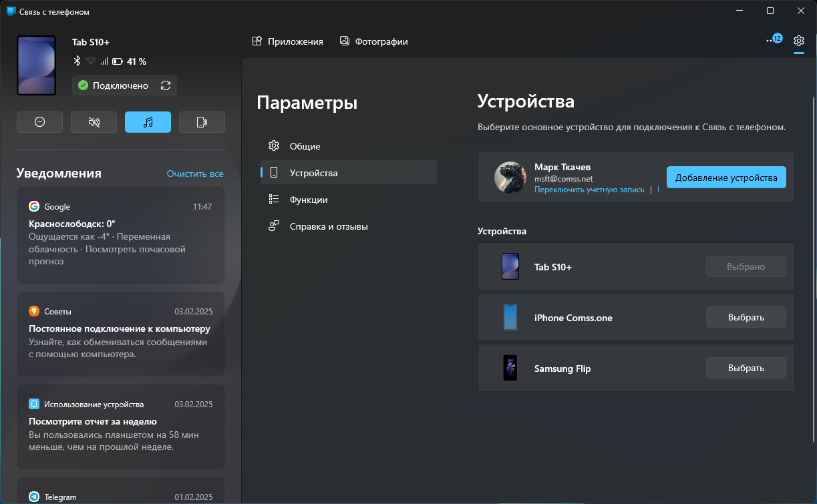Select Функции settings section
Screen dimensions: 817x504
[348, 200]
